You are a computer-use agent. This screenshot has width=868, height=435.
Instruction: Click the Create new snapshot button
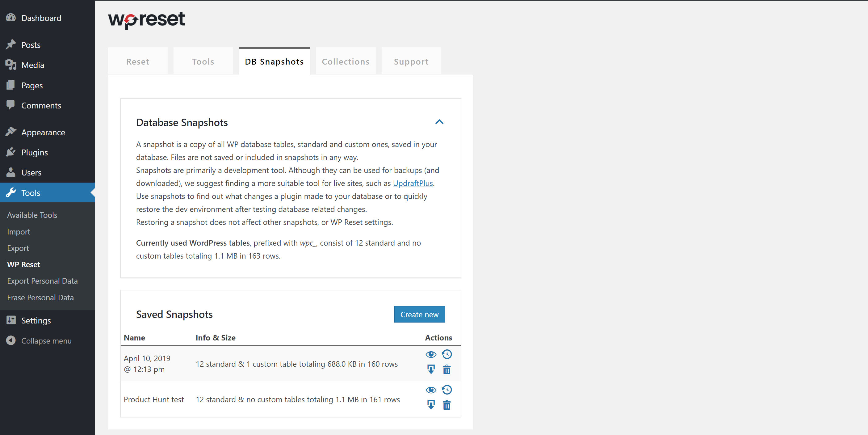tap(419, 314)
